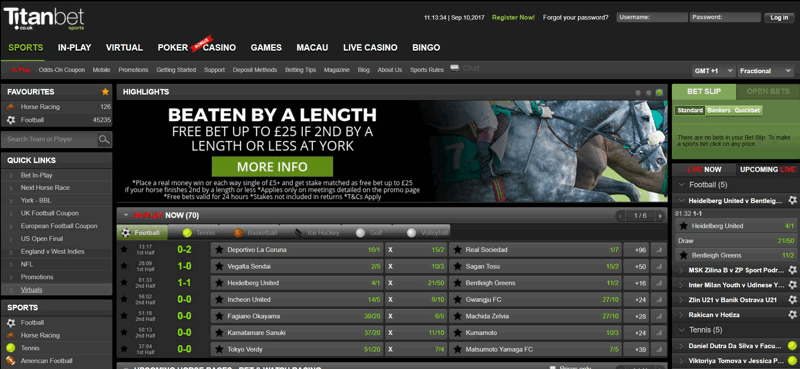
Task: Favourite the Vegalta Sendai match row star
Action: tap(123, 266)
